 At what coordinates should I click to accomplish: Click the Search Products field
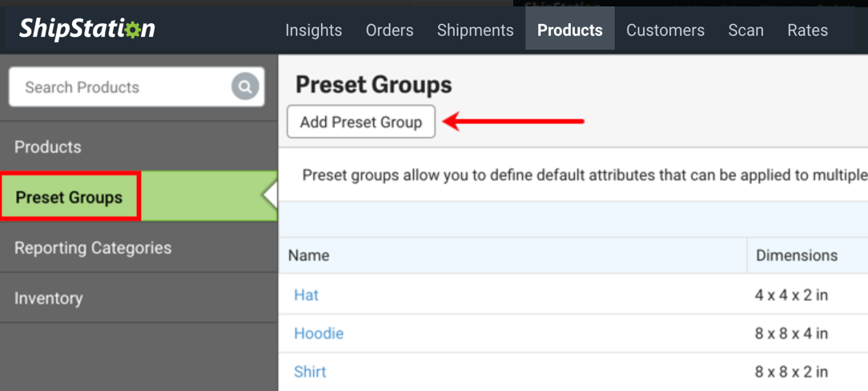120,87
